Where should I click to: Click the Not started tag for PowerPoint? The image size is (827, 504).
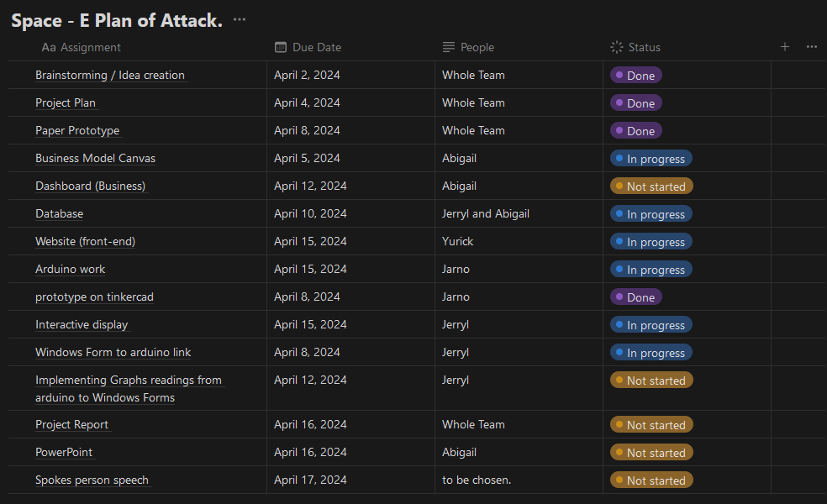651,453
